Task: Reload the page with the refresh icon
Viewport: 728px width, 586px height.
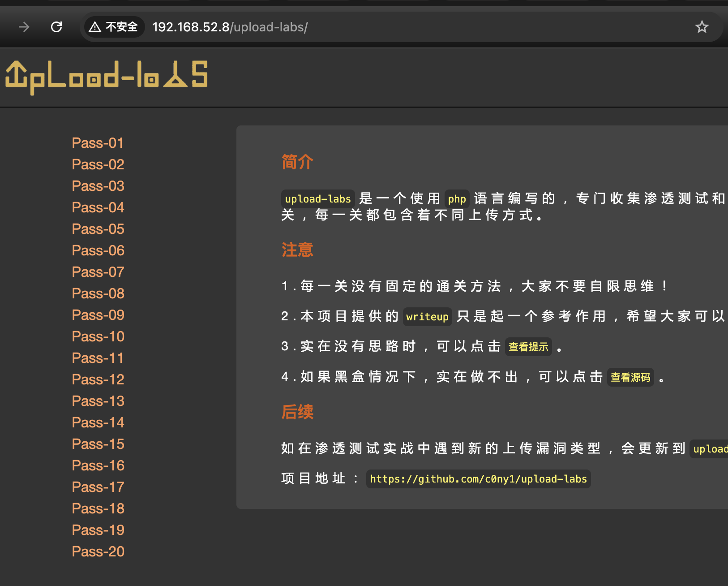Action: click(56, 27)
